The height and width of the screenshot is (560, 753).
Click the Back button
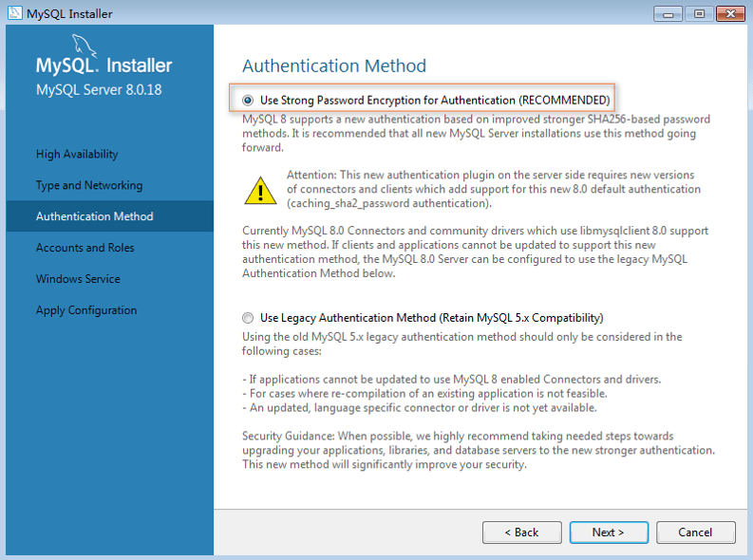522,532
